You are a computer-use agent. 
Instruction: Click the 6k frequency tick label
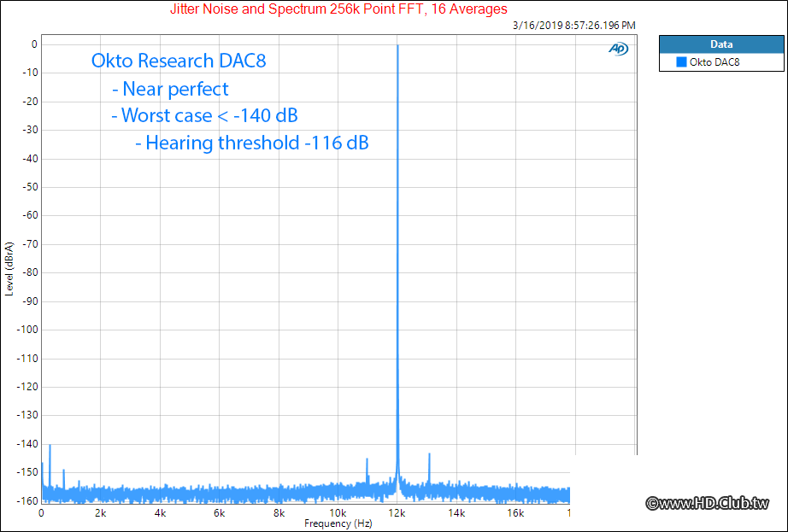click(x=219, y=513)
